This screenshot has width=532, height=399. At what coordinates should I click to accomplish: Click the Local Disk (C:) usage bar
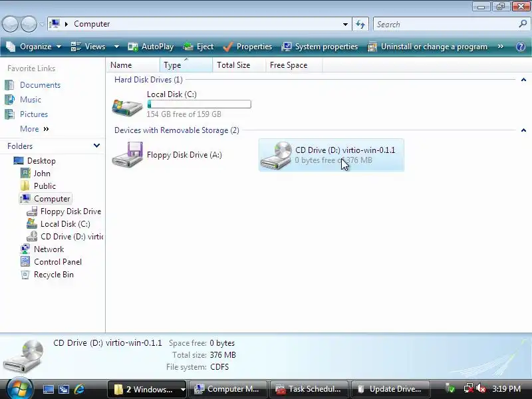coord(199,104)
